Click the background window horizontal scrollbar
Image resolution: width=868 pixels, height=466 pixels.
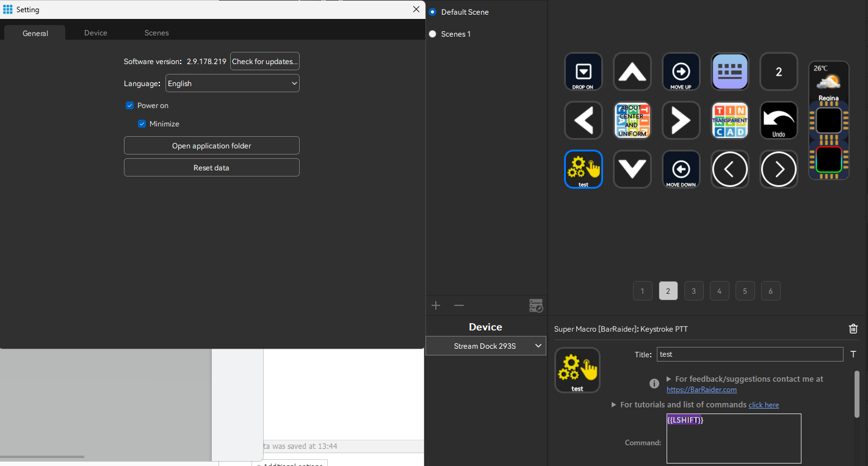coord(42,457)
